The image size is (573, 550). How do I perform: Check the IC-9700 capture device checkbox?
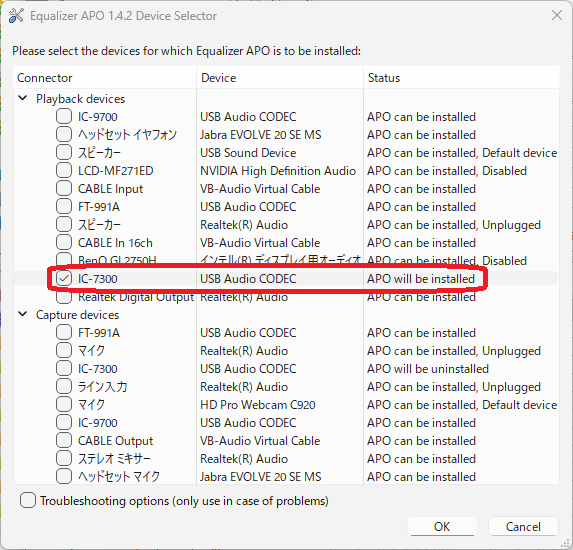(64, 422)
